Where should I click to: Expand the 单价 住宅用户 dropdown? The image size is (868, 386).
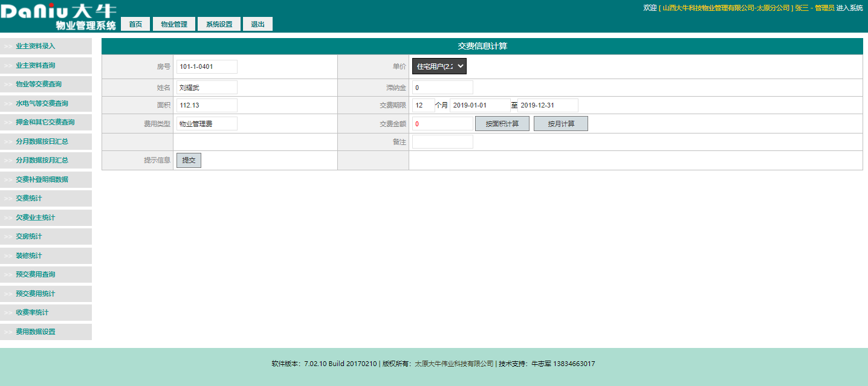point(439,66)
